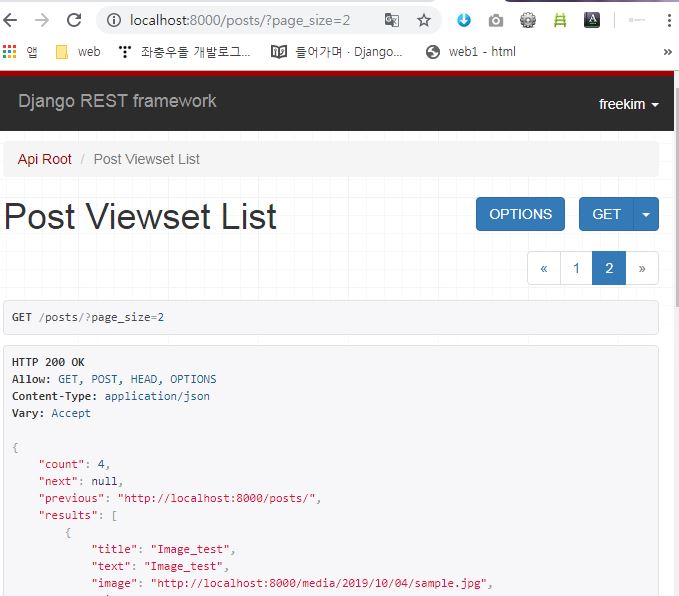Open the camera screenshot extension
The image size is (679, 596).
pos(496,20)
